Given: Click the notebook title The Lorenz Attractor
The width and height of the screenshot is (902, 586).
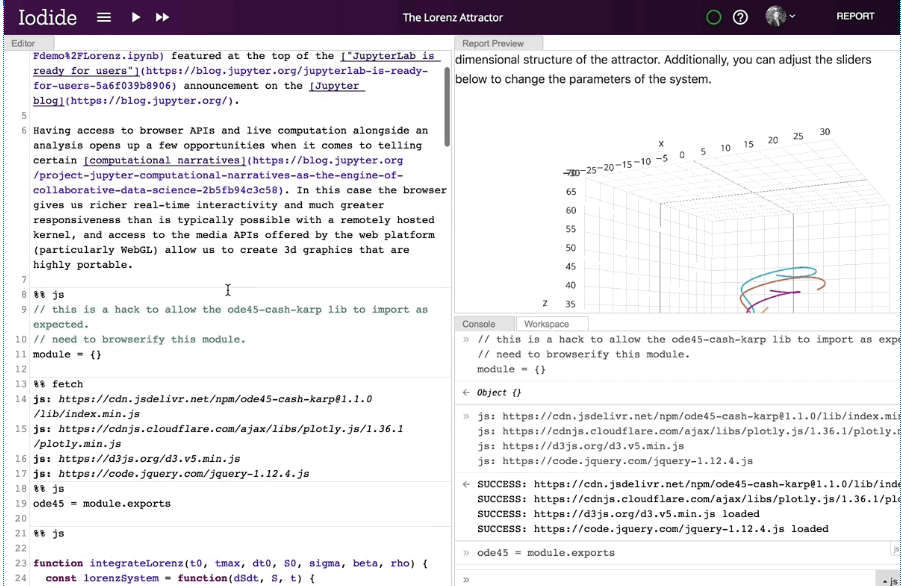Looking at the screenshot, I should click(452, 17).
